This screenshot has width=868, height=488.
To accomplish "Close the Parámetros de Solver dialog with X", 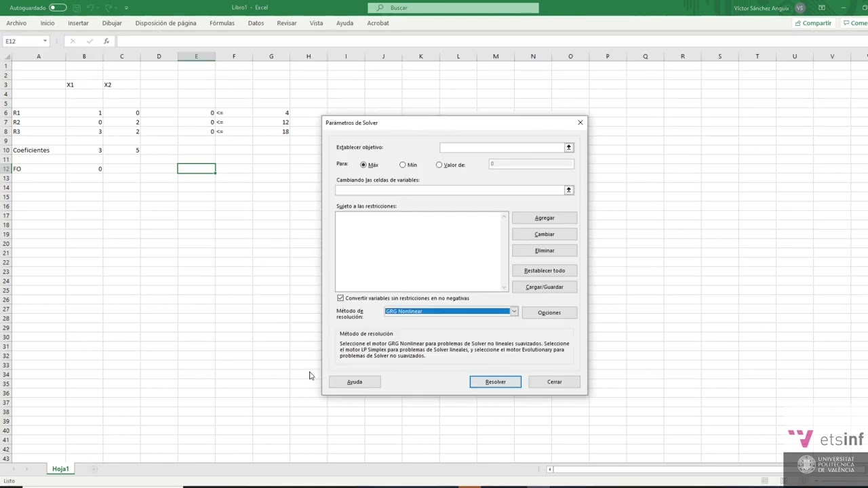I will [580, 123].
